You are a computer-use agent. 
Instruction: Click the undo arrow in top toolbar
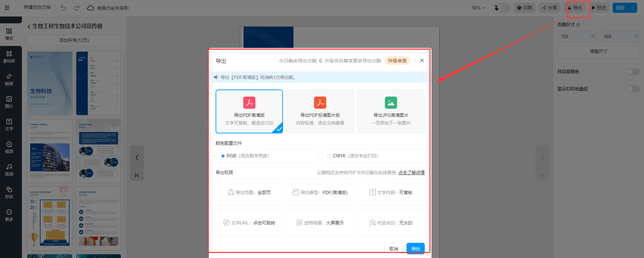coord(63,8)
